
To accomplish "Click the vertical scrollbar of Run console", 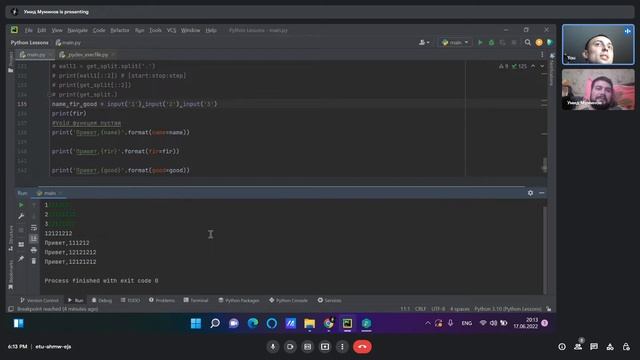I will click(x=544, y=249).
